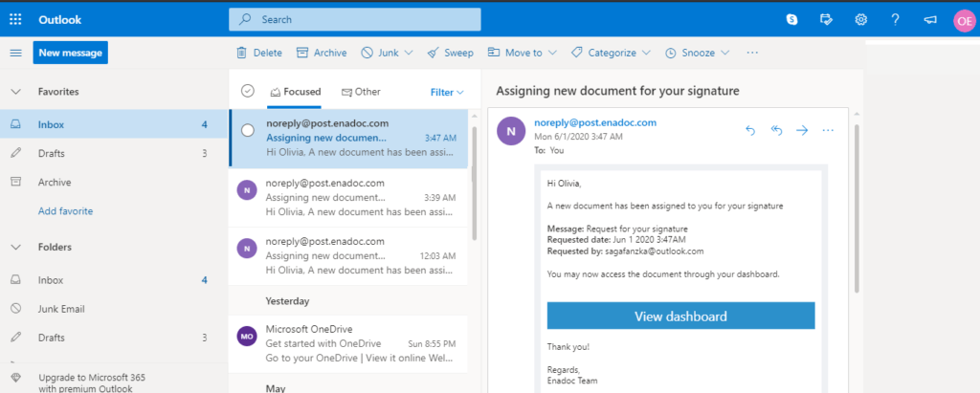The image size is (980, 393).
Task: Click into the Search box
Action: point(355,19)
